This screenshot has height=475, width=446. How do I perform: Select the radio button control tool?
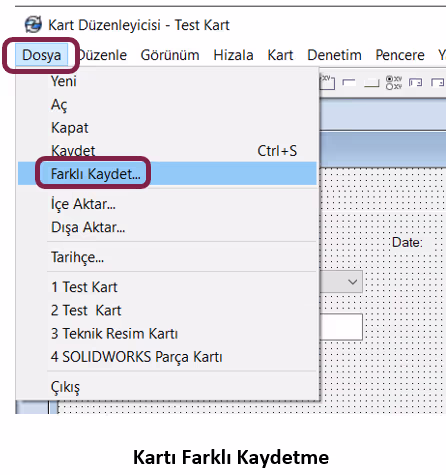394,83
